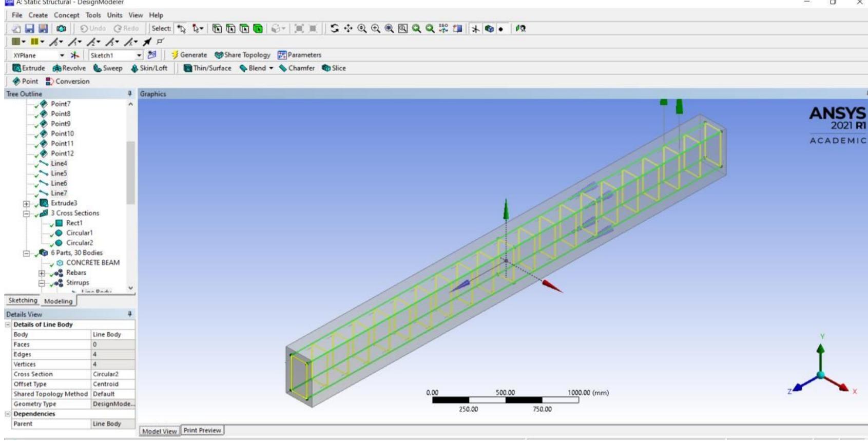The width and height of the screenshot is (868, 441).
Task: Click the New Plane icon
Action: (75, 55)
